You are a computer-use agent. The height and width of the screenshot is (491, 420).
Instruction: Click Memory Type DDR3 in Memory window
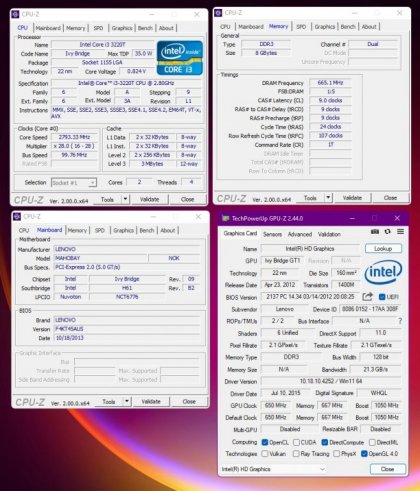click(x=266, y=44)
